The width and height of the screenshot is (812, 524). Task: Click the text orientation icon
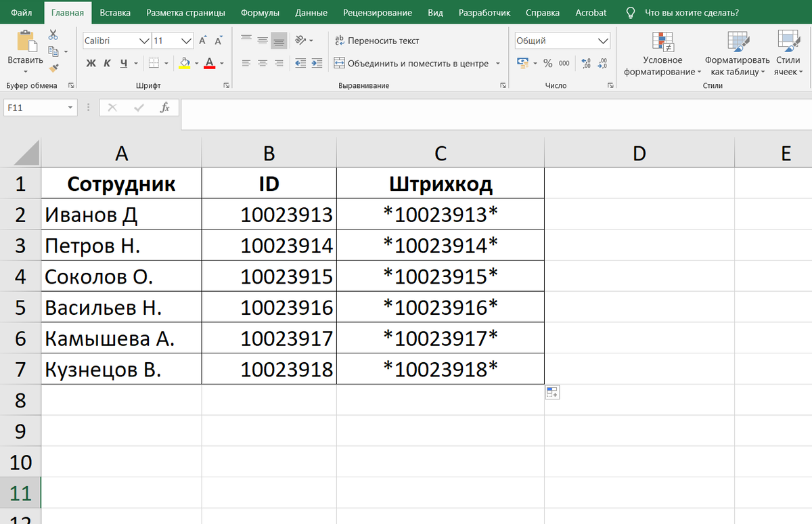[x=301, y=41]
